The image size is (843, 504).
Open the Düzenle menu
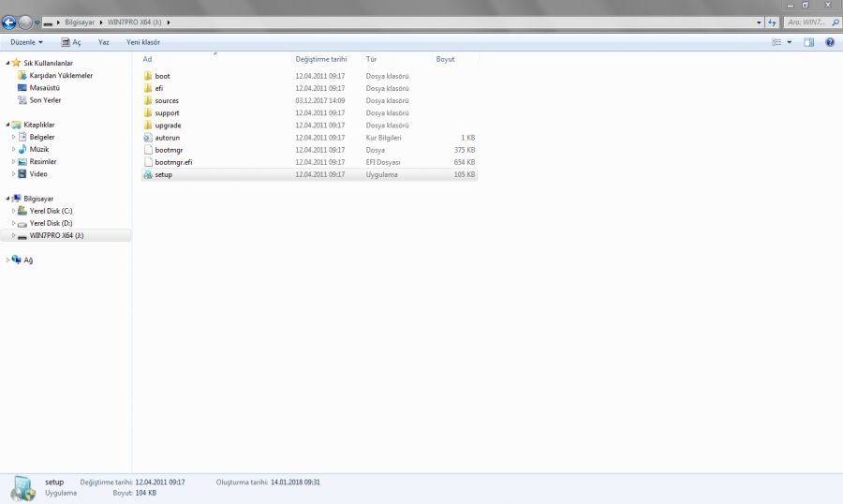pos(26,42)
